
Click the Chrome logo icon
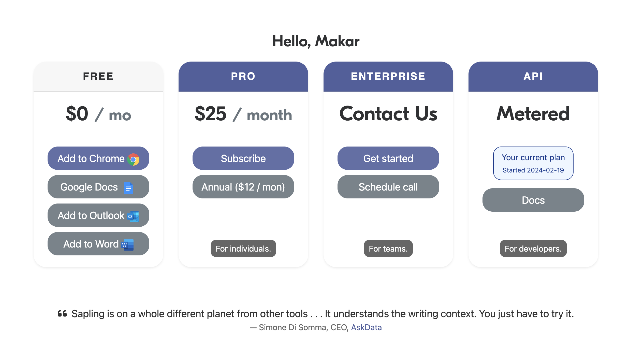point(133,159)
